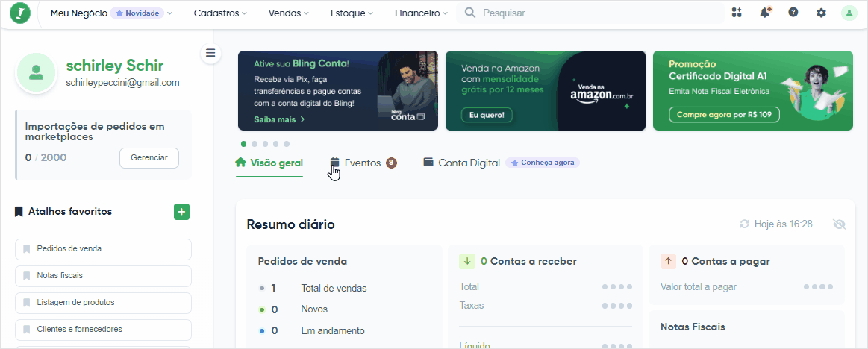Click the Novos orders row
868x349 pixels.
click(x=293, y=309)
